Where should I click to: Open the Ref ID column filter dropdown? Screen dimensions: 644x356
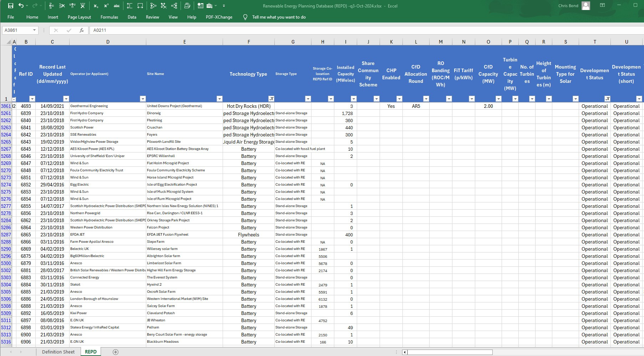click(x=32, y=99)
